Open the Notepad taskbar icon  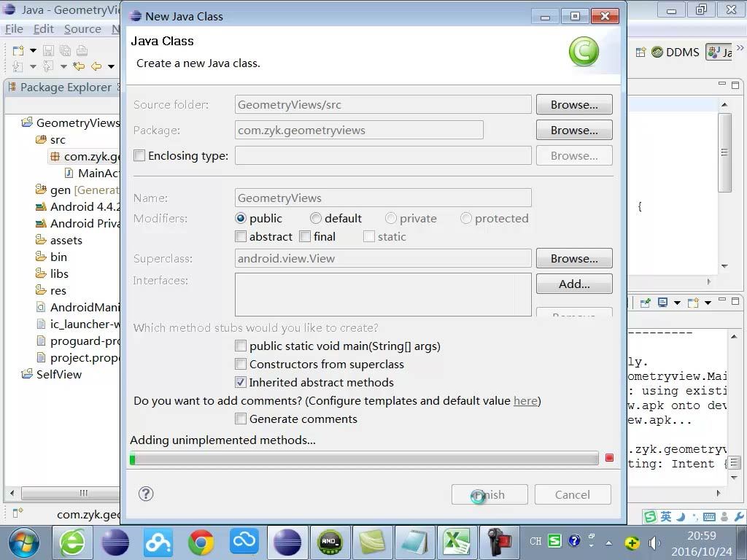point(414,542)
